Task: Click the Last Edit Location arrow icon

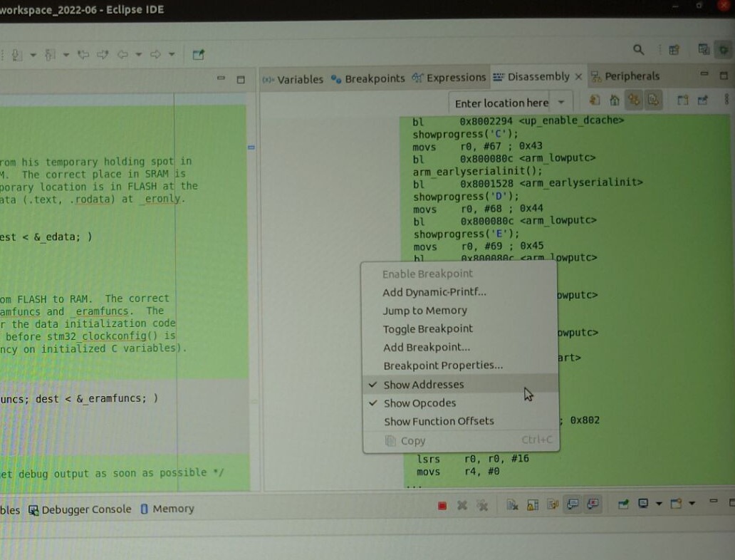Action: coord(83,54)
